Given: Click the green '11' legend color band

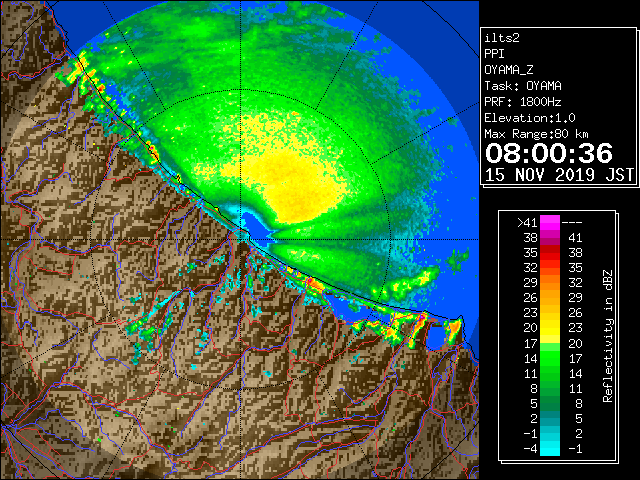Looking at the screenshot, I should (x=550, y=373).
